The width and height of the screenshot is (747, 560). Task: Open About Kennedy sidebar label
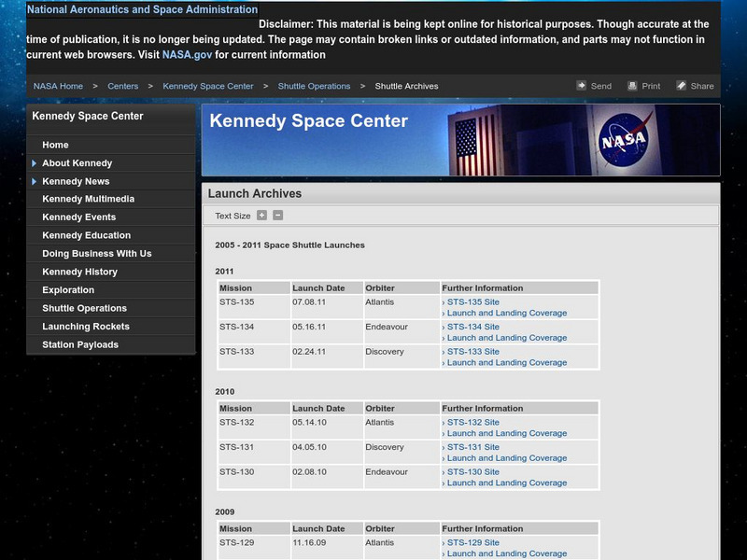(x=78, y=163)
